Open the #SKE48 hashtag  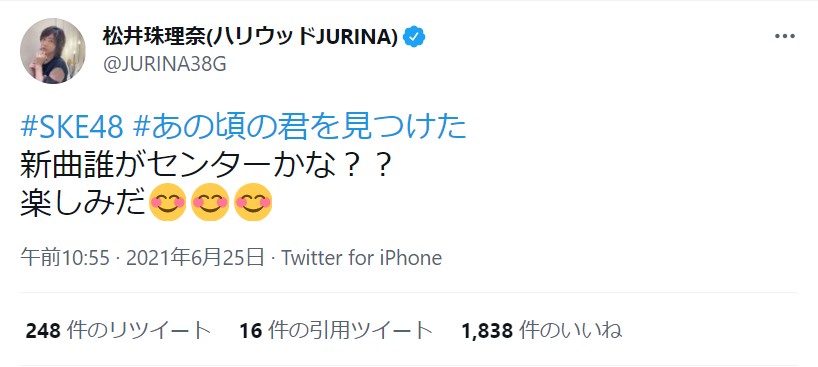point(73,128)
